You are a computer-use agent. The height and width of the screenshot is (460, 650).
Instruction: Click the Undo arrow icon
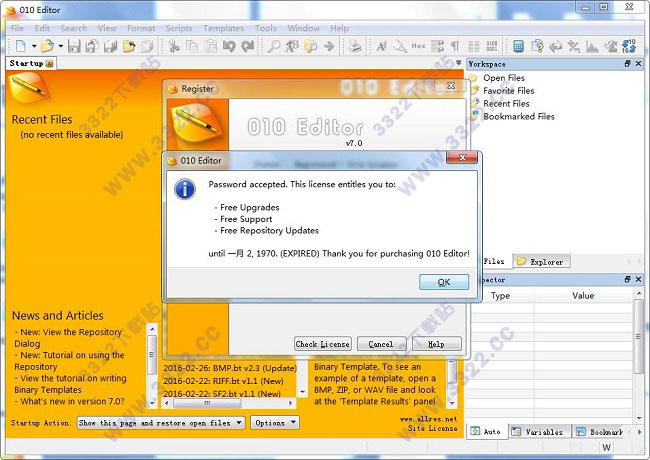(229, 46)
